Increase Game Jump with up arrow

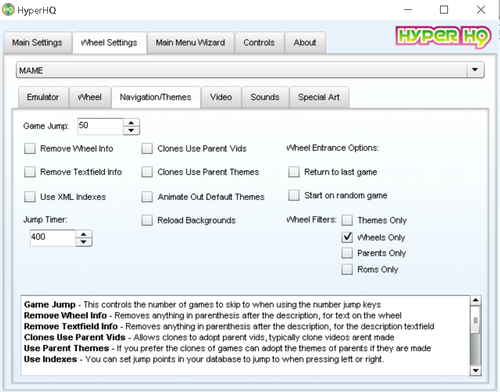tap(131, 122)
